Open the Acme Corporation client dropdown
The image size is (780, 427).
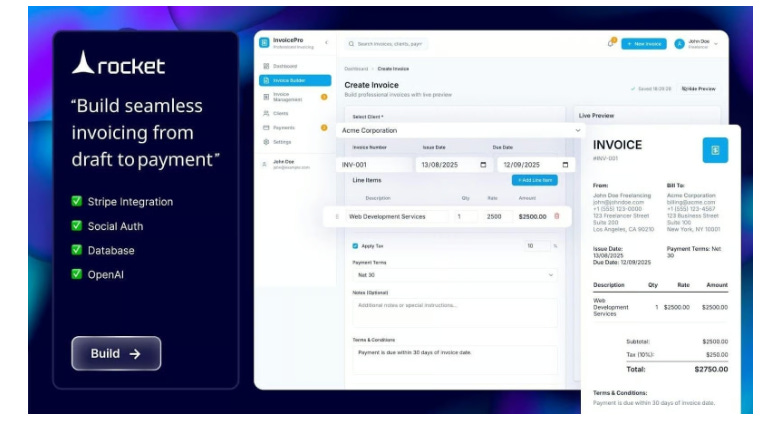click(x=461, y=130)
